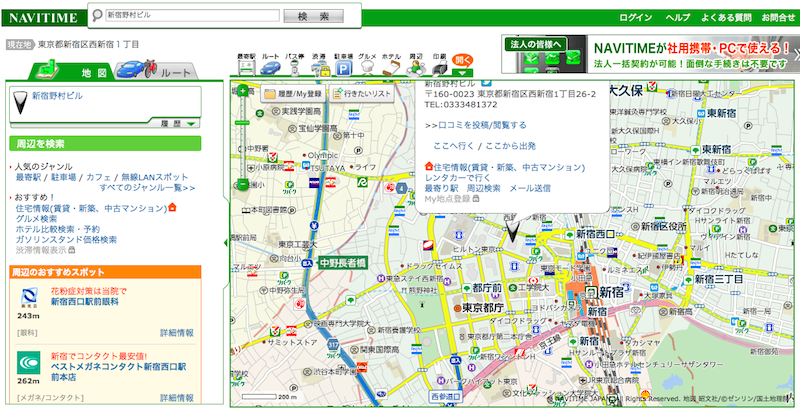The image size is (800, 409).
Task: Click 最寄り駅 link in the popup
Action: [x=441, y=189]
